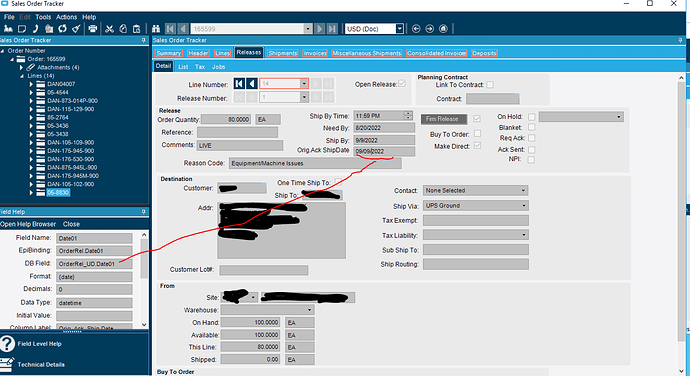Image resolution: width=690 pixels, height=376 pixels.
Task: Click the Technical Details icon
Action: point(7,365)
